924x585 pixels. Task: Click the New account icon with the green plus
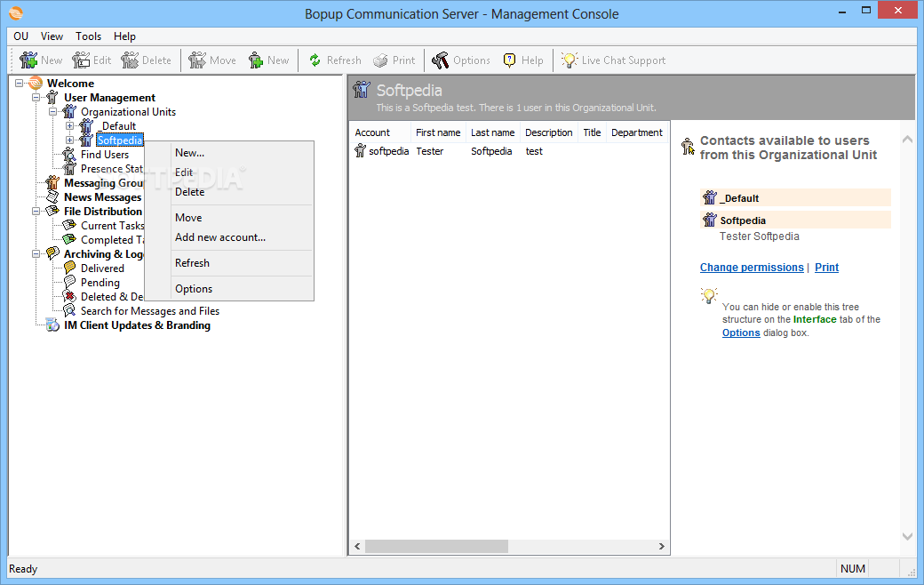pyautogui.click(x=256, y=60)
